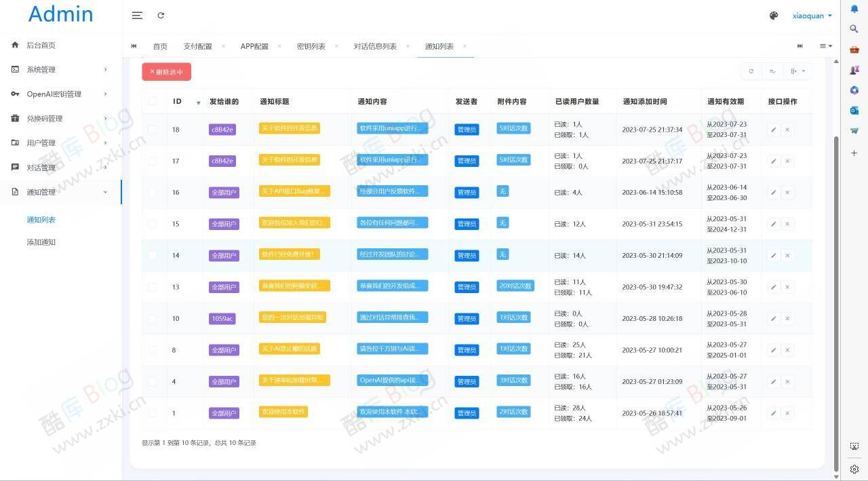Open the language globe icon
Image resolution: width=868 pixels, height=481 pixels.
773,15
